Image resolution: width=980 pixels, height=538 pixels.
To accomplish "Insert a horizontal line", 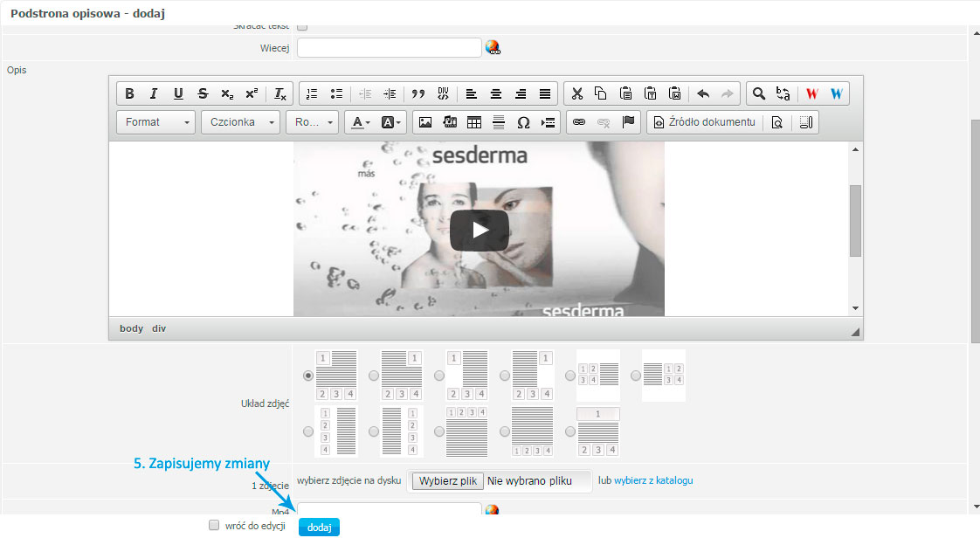I will tap(499, 122).
